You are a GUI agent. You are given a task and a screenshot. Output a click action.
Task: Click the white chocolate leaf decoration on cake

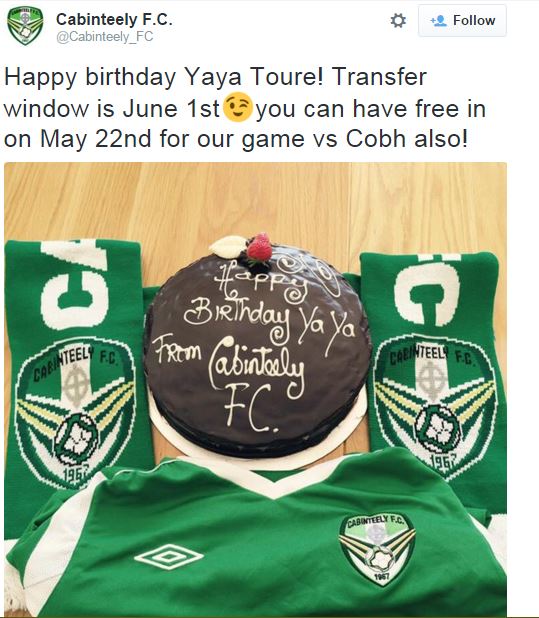(x=227, y=246)
